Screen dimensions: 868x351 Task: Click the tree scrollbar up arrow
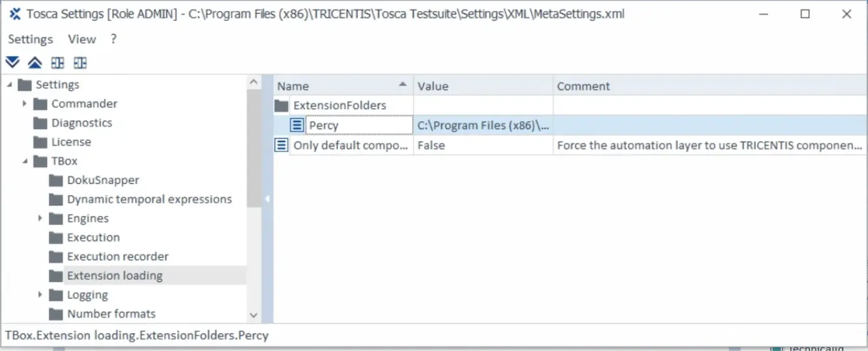pos(254,82)
